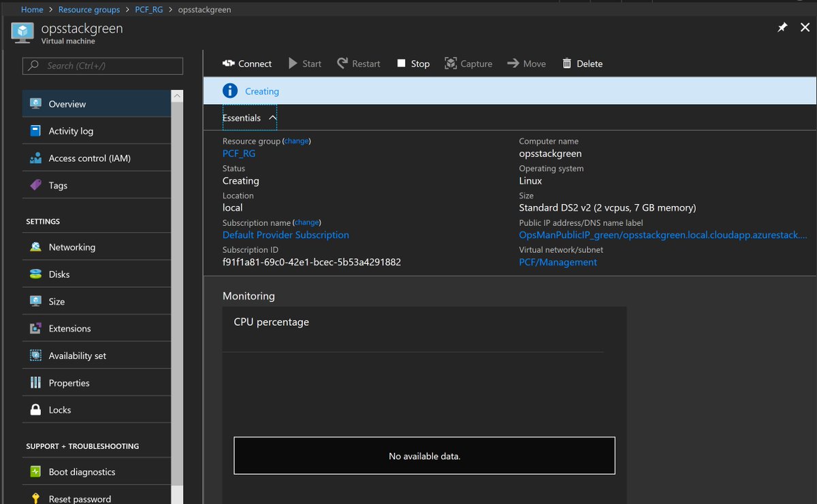Click the Restart arrow icon
This screenshot has width=817, height=504.
342,63
